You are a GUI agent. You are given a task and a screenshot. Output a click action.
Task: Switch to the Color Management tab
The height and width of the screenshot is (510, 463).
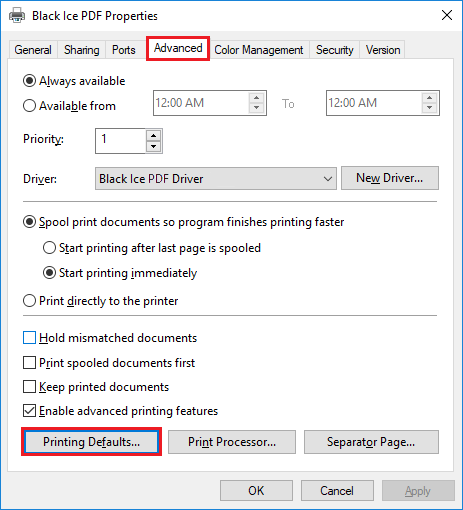pos(259,50)
